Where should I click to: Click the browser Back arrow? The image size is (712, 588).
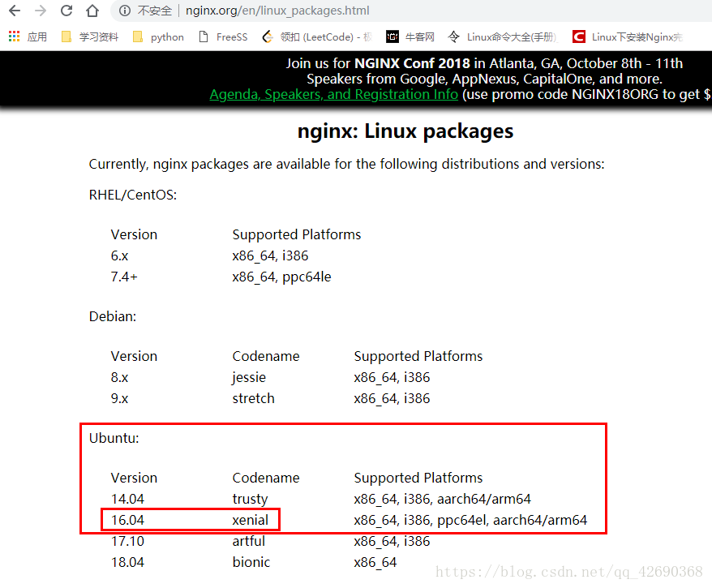15,11
